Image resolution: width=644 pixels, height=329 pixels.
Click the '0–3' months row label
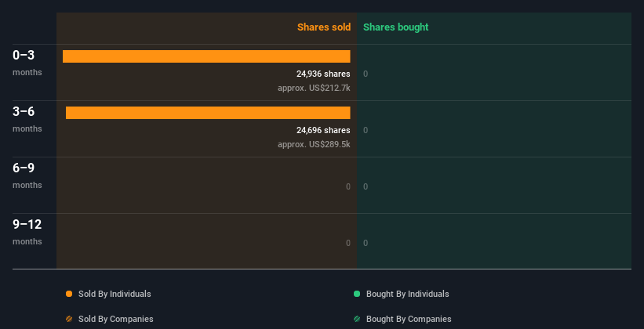tap(24, 55)
